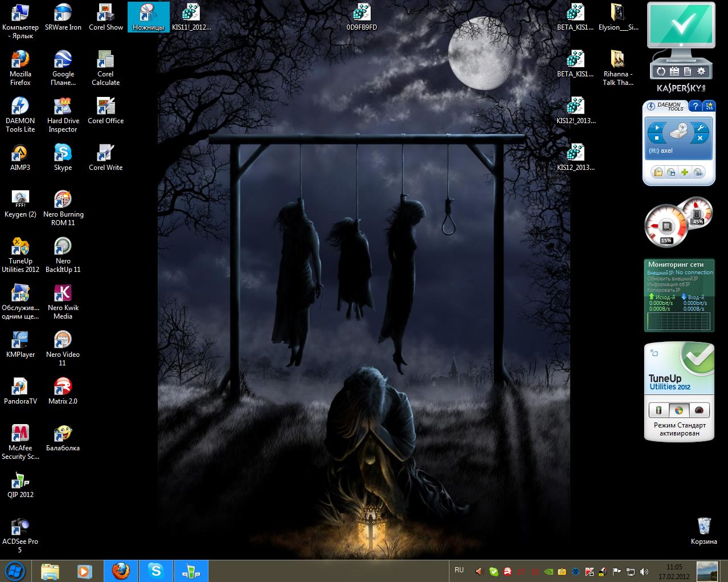Select the KIS12_2013 file icon

(575, 157)
